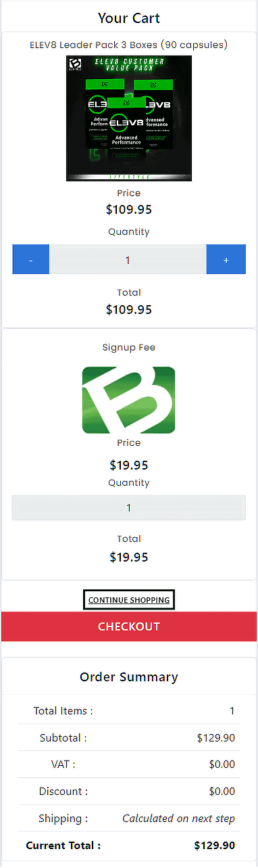Proceed with the red Checkout button
The image size is (258, 868).
coord(129,626)
